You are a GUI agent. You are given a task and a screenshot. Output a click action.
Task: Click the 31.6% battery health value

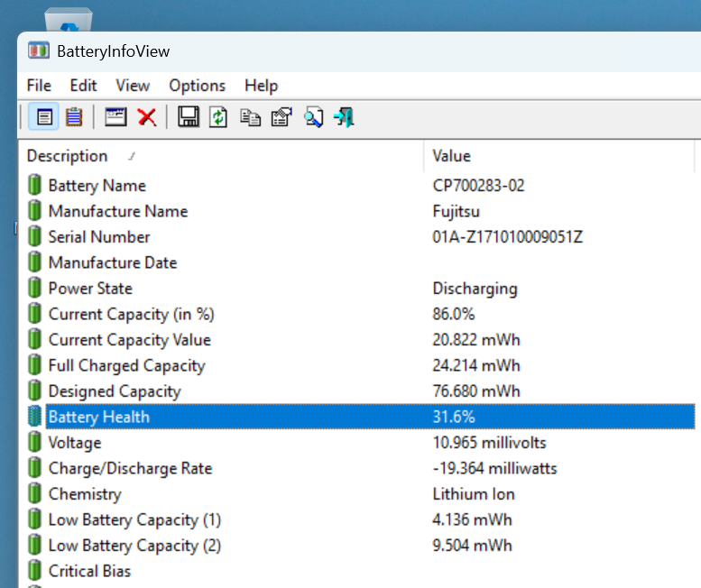(453, 417)
